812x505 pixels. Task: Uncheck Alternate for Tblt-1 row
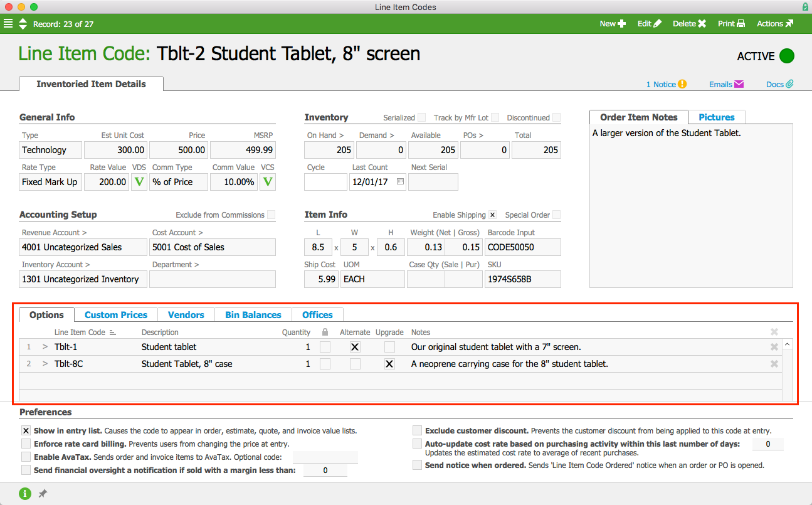click(355, 347)
